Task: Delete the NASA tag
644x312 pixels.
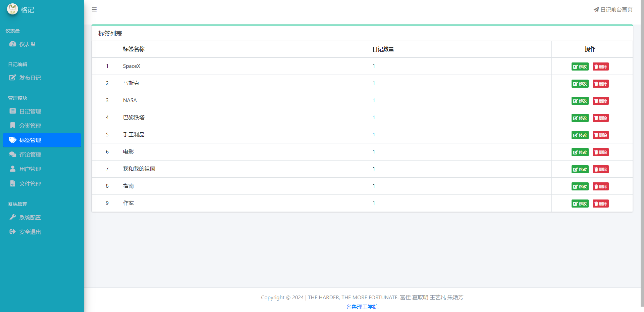Action: 600,101
